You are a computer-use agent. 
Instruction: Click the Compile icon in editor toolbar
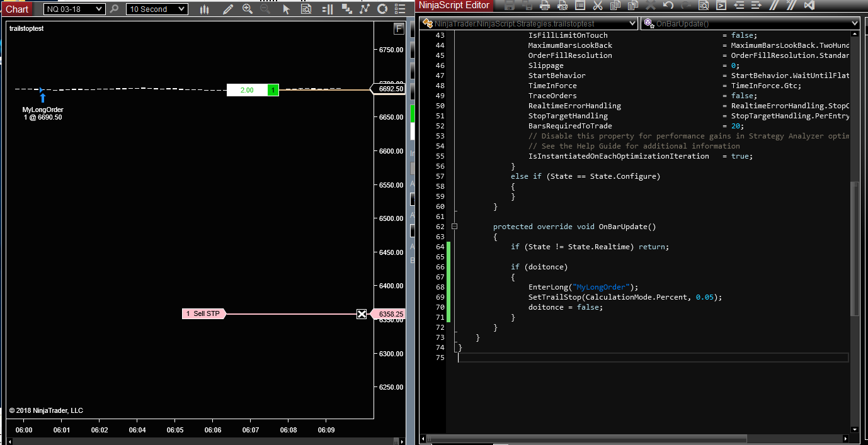pyautogui.click(x=721, y=5)
